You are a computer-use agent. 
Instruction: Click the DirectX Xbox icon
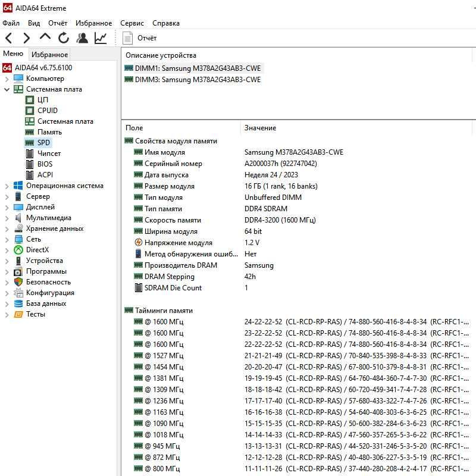click(x=18, y=250)
